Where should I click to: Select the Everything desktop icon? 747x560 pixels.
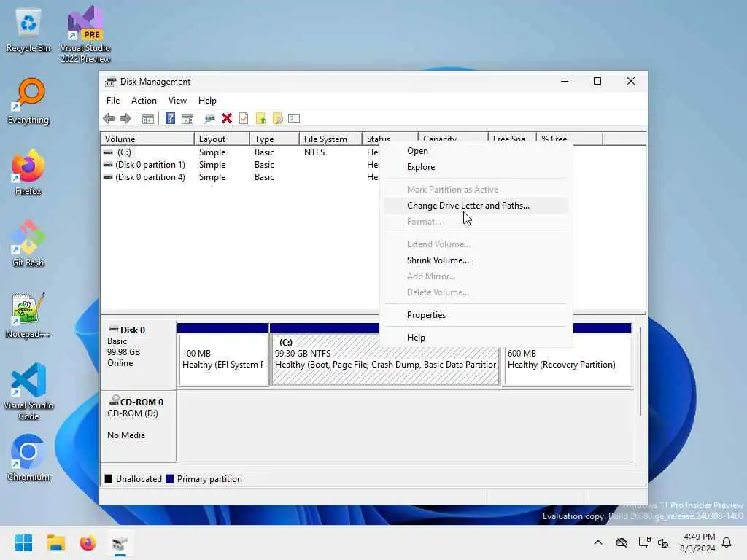(28, 101)
